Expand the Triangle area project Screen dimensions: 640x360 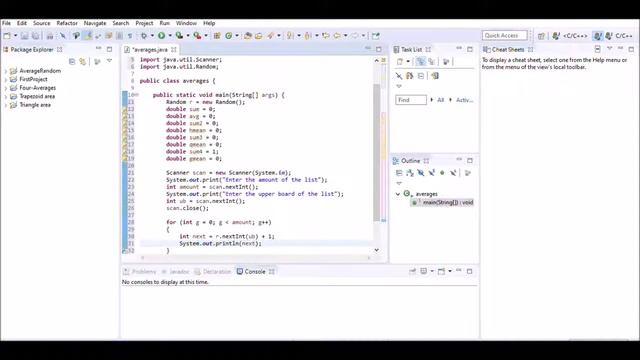coord(6,105)
